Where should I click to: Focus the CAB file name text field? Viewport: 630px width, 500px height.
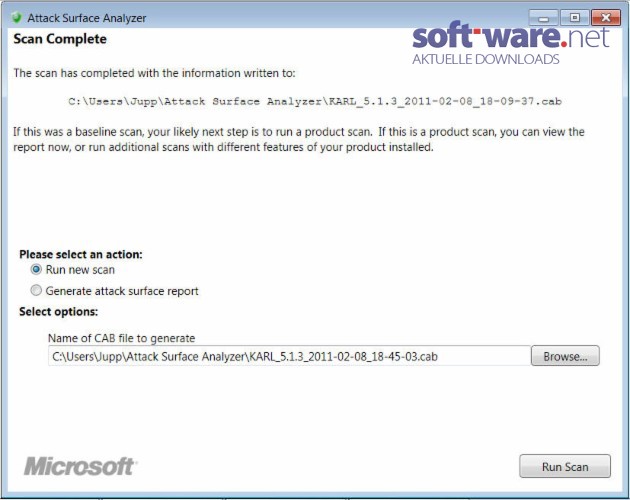[x=289, y=356]
